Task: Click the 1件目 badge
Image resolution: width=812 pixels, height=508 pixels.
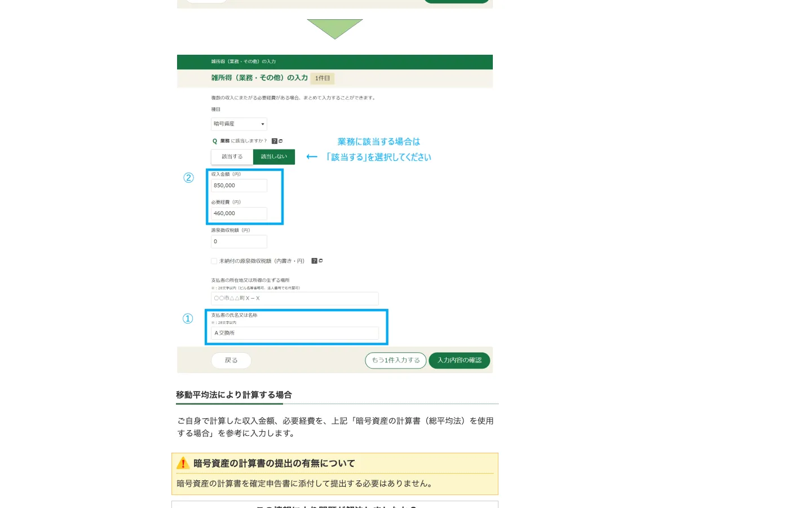Action: tap(323, 78)
